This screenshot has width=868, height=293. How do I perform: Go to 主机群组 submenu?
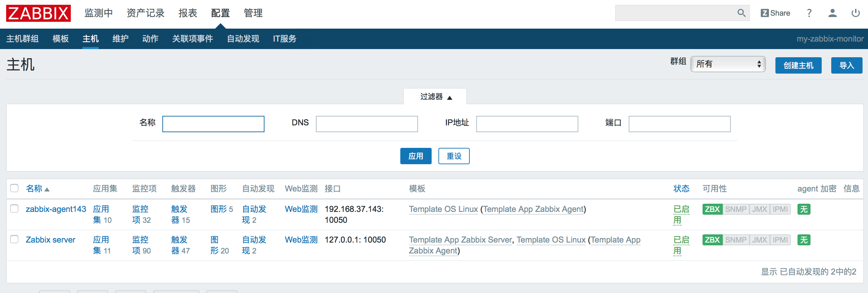pos(22,39)
